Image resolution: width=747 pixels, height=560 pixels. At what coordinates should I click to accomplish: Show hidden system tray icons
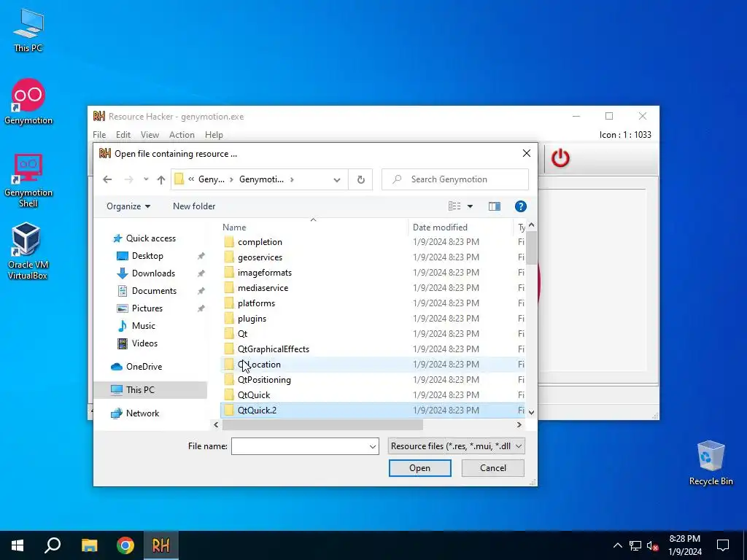[x=617, y=545]
